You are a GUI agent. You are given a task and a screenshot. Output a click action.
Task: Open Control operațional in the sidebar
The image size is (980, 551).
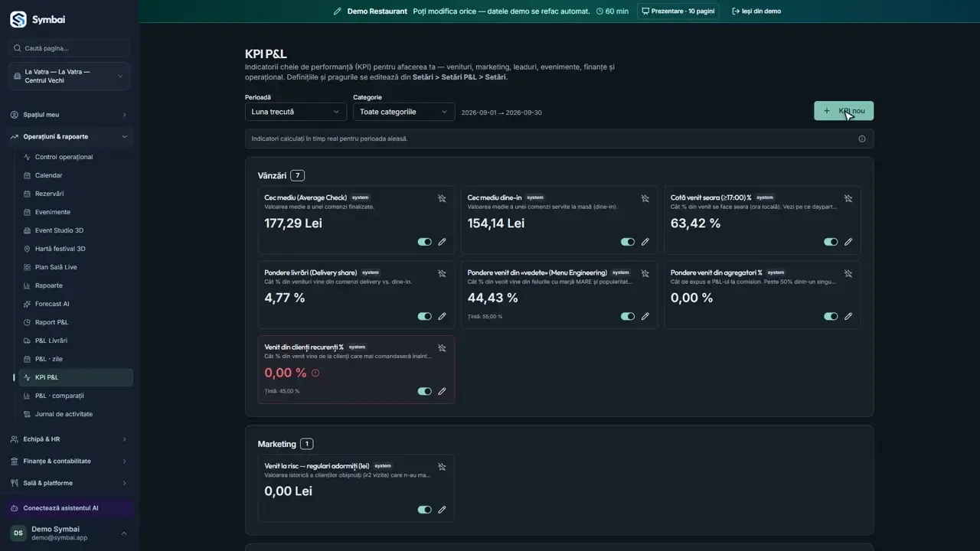click(x=76, y=157)
